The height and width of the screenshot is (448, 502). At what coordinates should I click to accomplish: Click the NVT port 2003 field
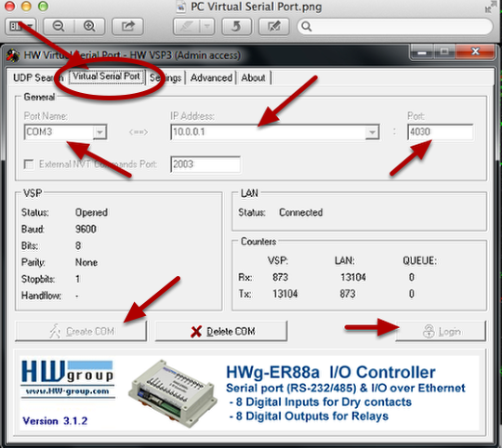click(x=205, y=165)
